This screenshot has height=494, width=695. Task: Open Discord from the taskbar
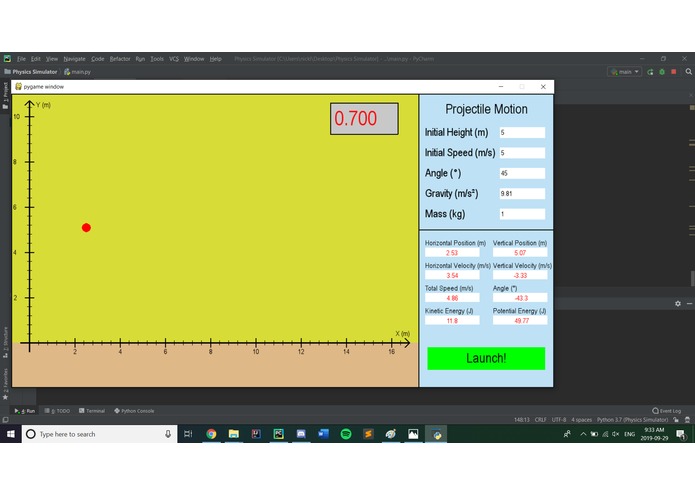301,434
